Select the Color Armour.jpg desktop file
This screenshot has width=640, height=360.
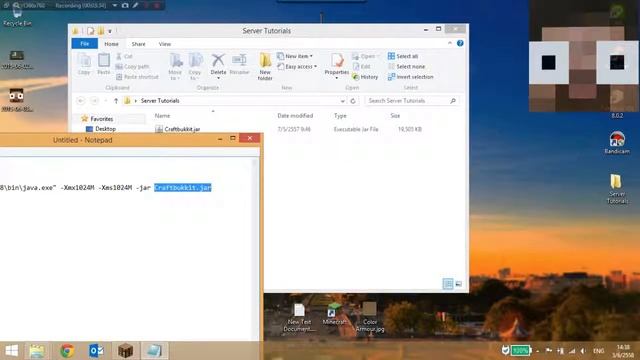(370, 317)
